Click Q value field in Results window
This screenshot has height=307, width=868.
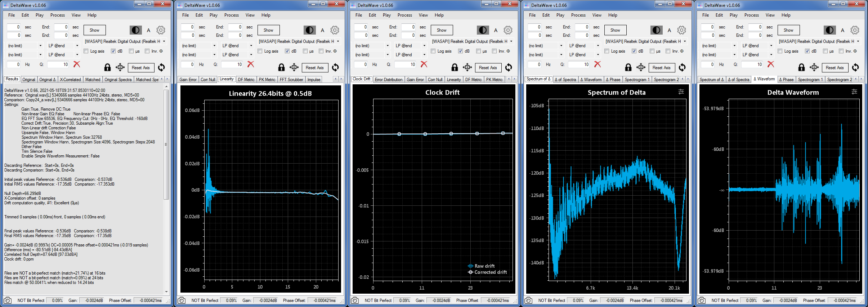click(58, 64)
